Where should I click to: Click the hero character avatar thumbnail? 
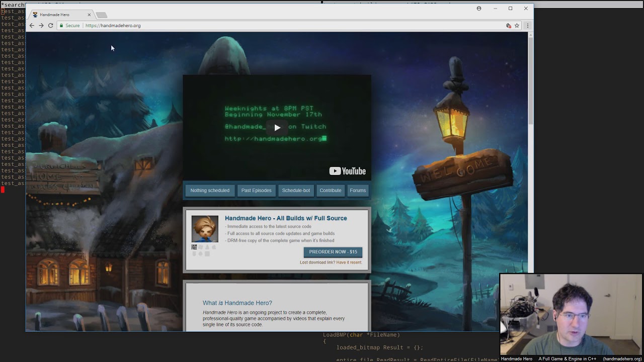click(205, 229)
